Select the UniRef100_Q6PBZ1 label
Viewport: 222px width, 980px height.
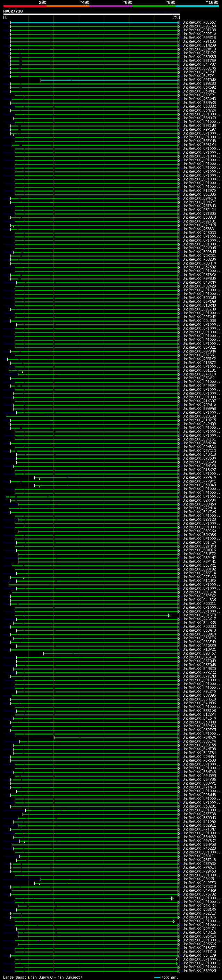[199, 347]
